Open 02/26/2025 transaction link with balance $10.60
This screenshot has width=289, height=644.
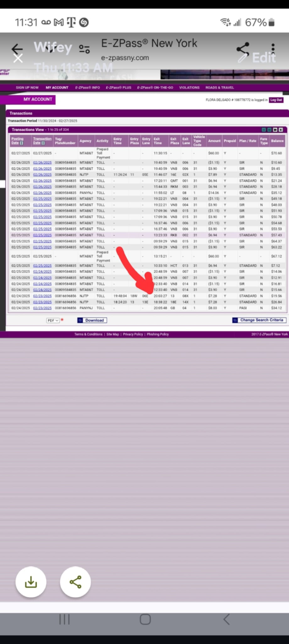(42, 163)
